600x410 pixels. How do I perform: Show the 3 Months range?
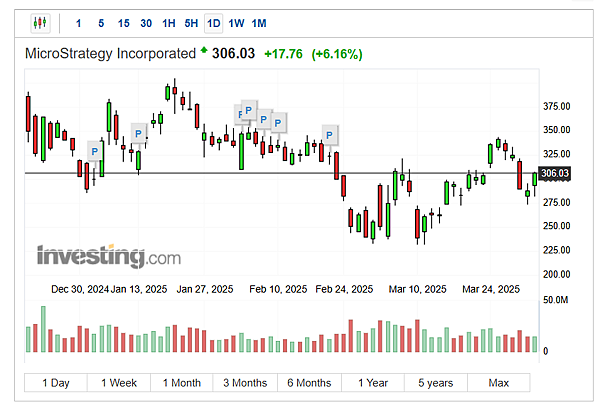[x=245, y=383]
